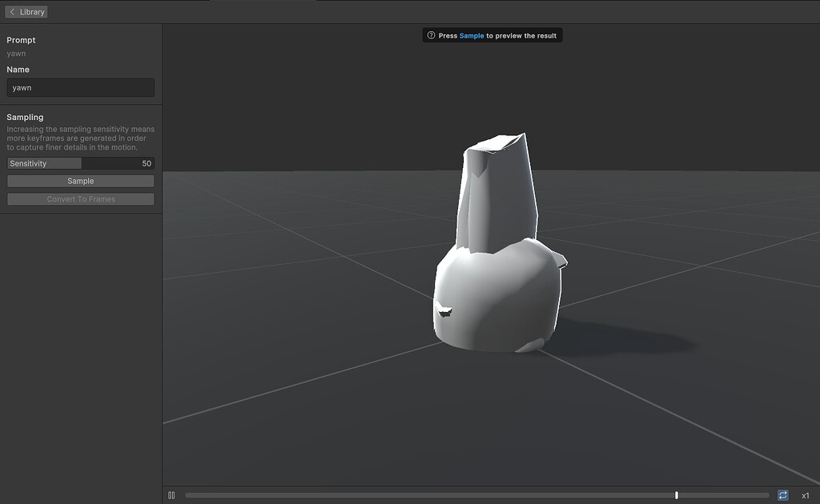Click the highlighted loop icon near x1
Viewport: 820px width, 504px height.
(x=784, y=494)
